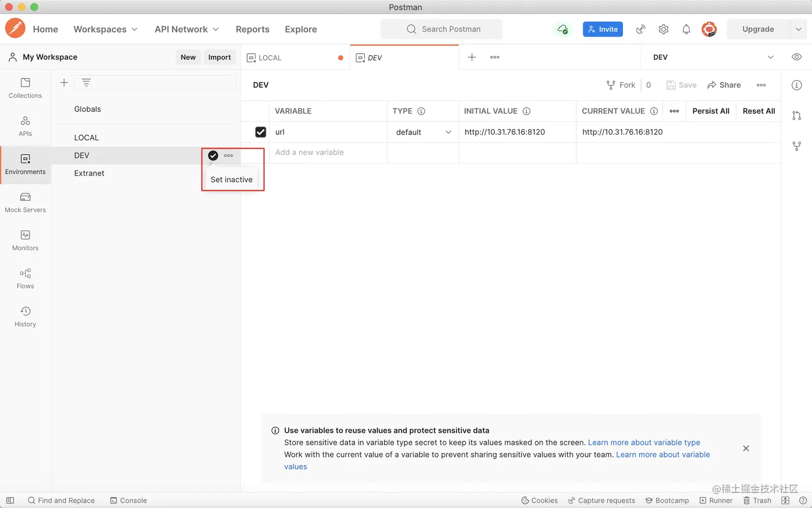Switch to the LOCAL tab
The image size is (812, 508).
(x=295, y=58)
